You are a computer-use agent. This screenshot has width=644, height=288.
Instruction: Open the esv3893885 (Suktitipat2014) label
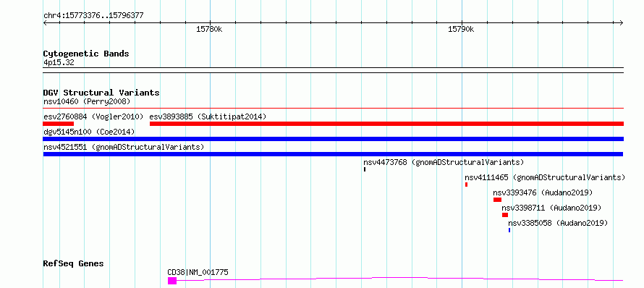click(208, 117)
